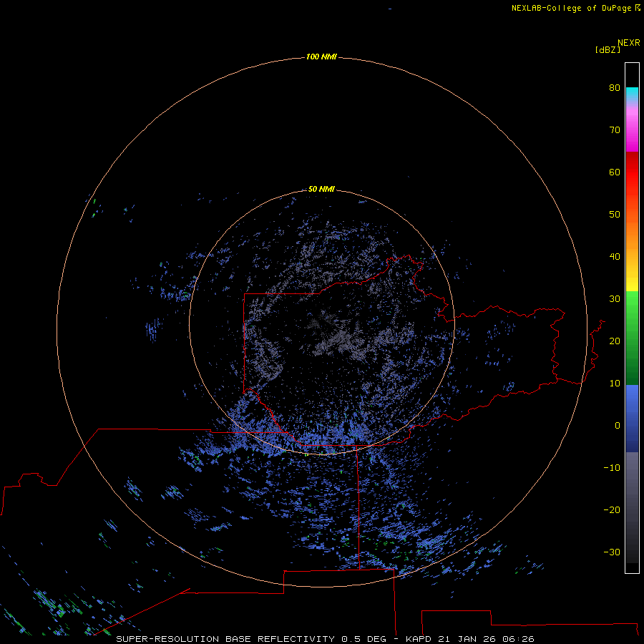Click the green band of the color bar
644x644 pixels.
pos(632,338)
